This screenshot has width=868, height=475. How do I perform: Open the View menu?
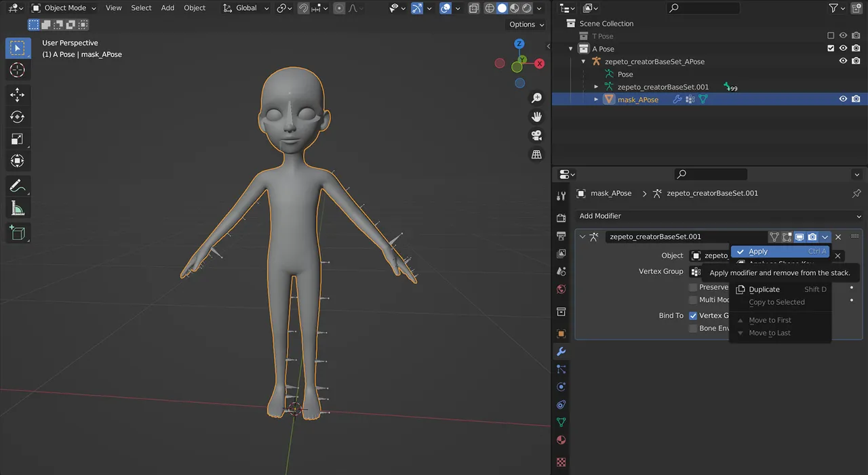[113, 7]
